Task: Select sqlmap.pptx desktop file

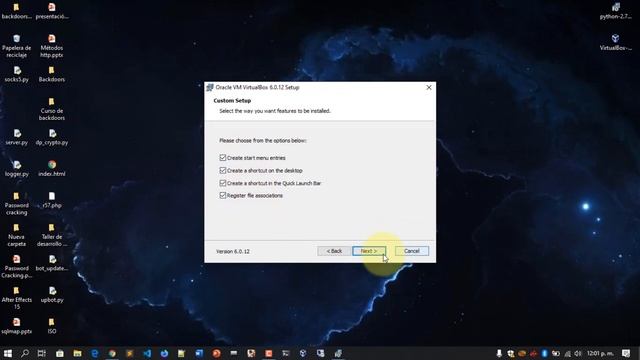Action: click(16, 326)
